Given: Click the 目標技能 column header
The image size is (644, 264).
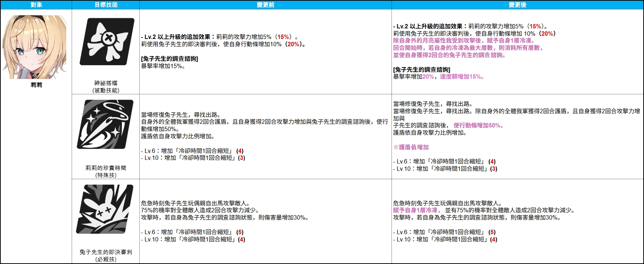Looking at the screenshot, I should (106, 5).
